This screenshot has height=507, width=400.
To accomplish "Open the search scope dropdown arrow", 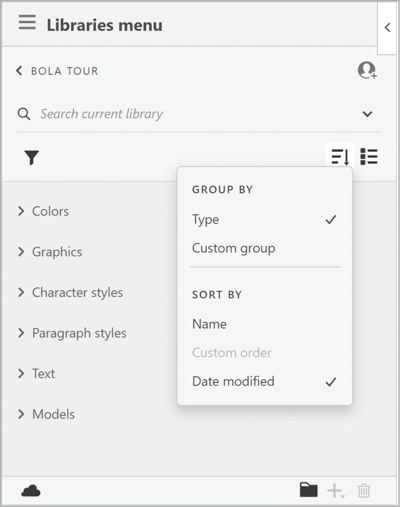I will coord(367,114).
